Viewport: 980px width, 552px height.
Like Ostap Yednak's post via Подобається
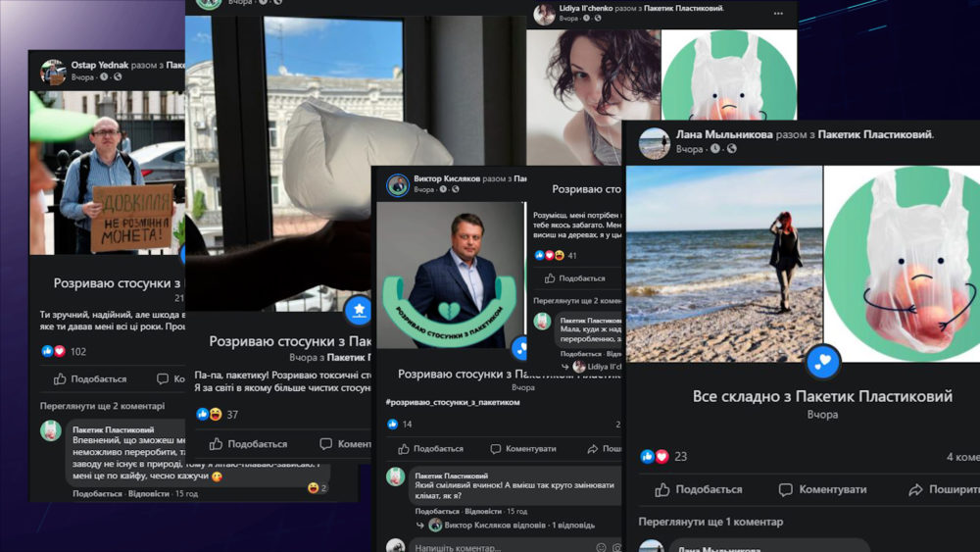pyautogui.click(x=90, y=378)
